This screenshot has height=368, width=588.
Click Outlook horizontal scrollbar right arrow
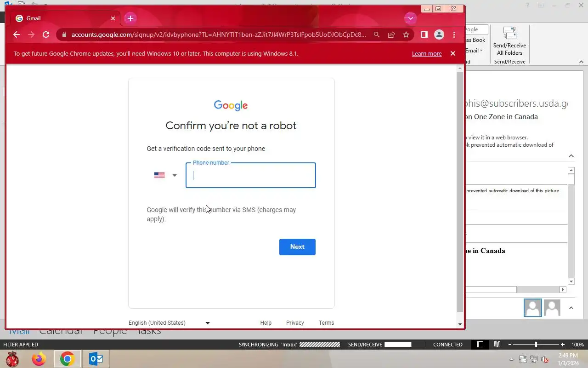(x=563, y=290)
